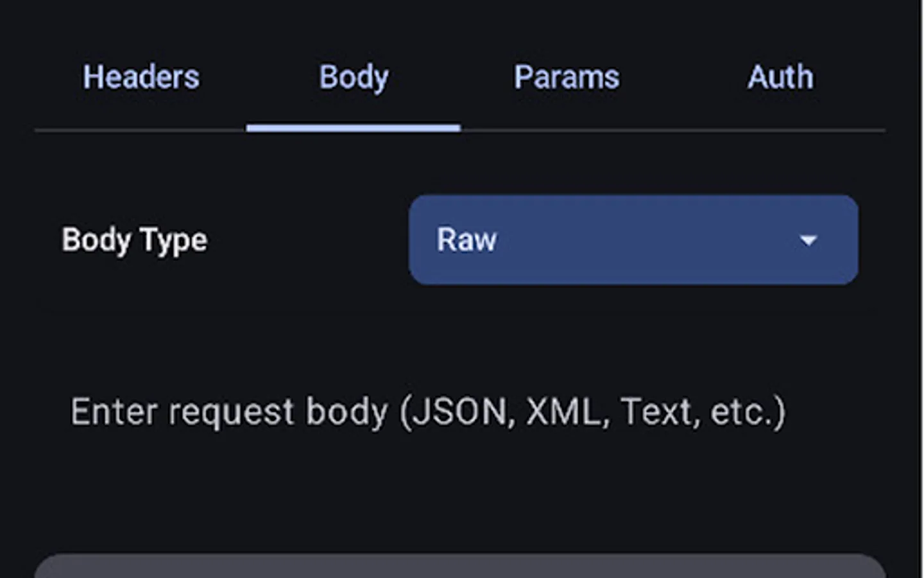Screen dimensions: 924x578
Task: Click the 'Enter request body' placeholder text
Action: (427, 412)
